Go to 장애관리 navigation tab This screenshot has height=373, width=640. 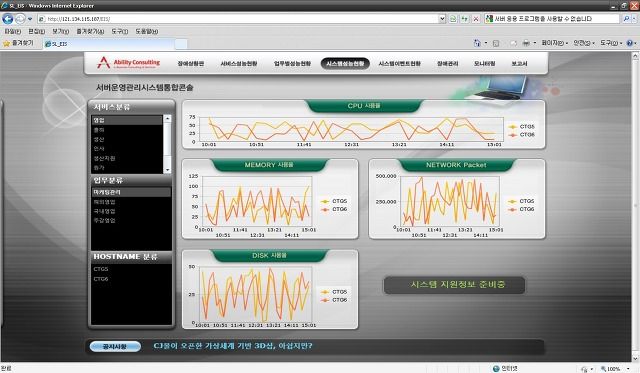point(447,64)
